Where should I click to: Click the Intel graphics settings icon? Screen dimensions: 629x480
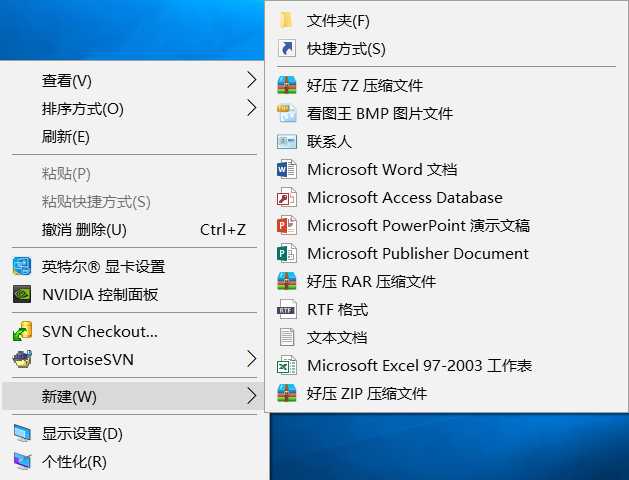point(22,267)
